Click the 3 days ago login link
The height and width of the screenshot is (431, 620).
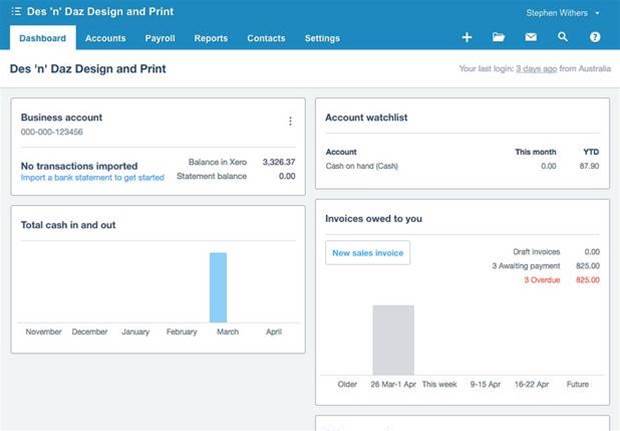click(536, 69)
